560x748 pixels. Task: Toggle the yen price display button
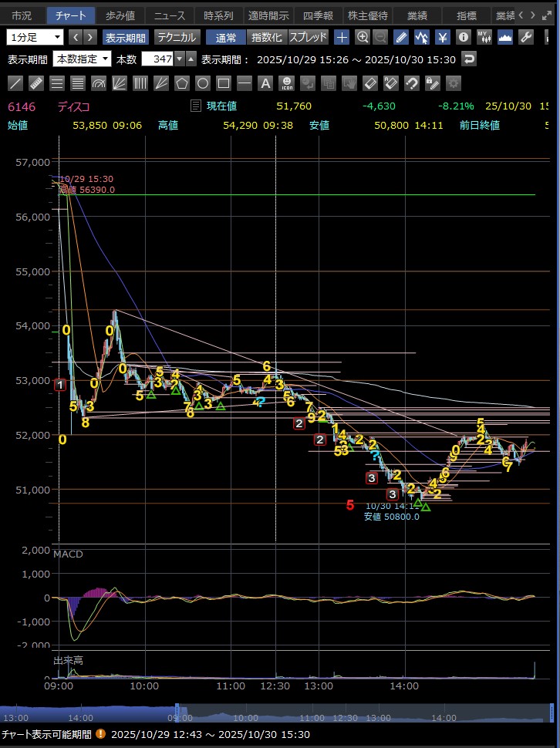click(x=443, y=37)
